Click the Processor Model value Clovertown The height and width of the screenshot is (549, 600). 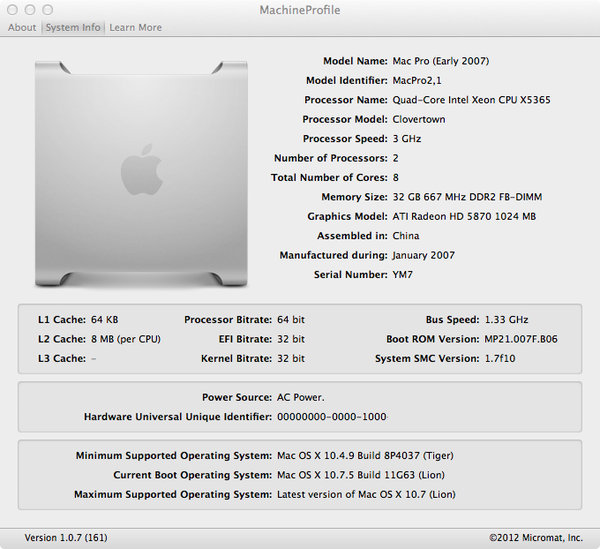pos(419,119)
